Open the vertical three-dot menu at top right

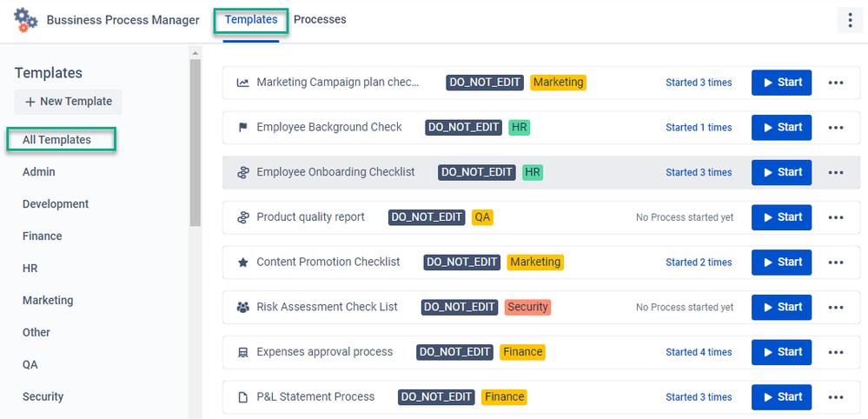click(849, 20)
